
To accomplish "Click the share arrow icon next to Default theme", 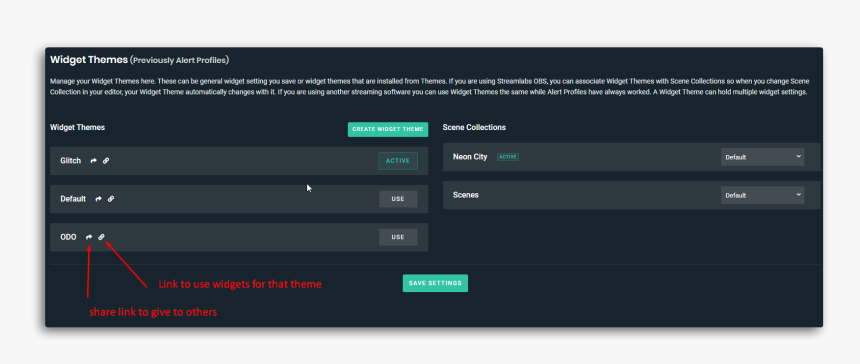I will [99, 199].
